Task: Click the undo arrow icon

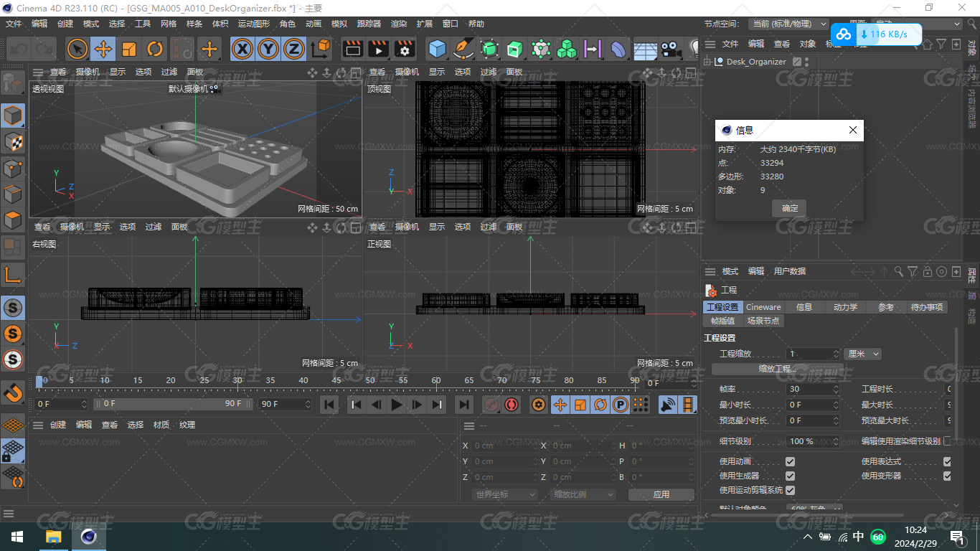Action: (x=19, y=49)
